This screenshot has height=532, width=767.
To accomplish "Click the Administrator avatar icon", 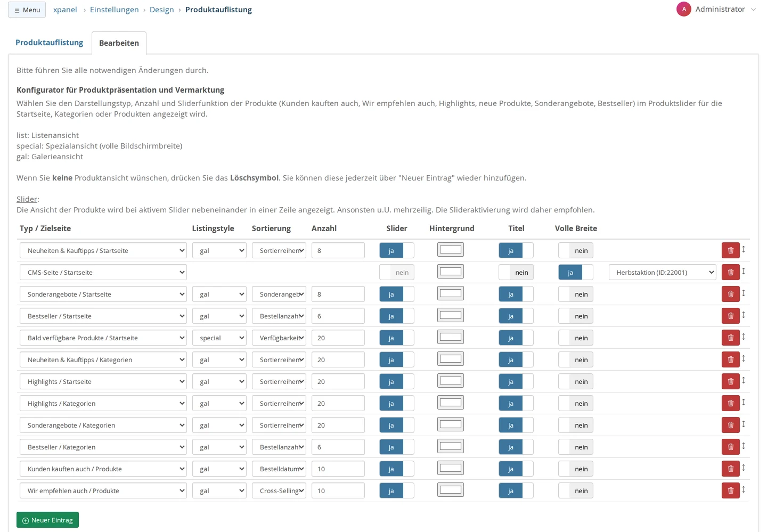I will pyautogui.click(x=684, y=9).
